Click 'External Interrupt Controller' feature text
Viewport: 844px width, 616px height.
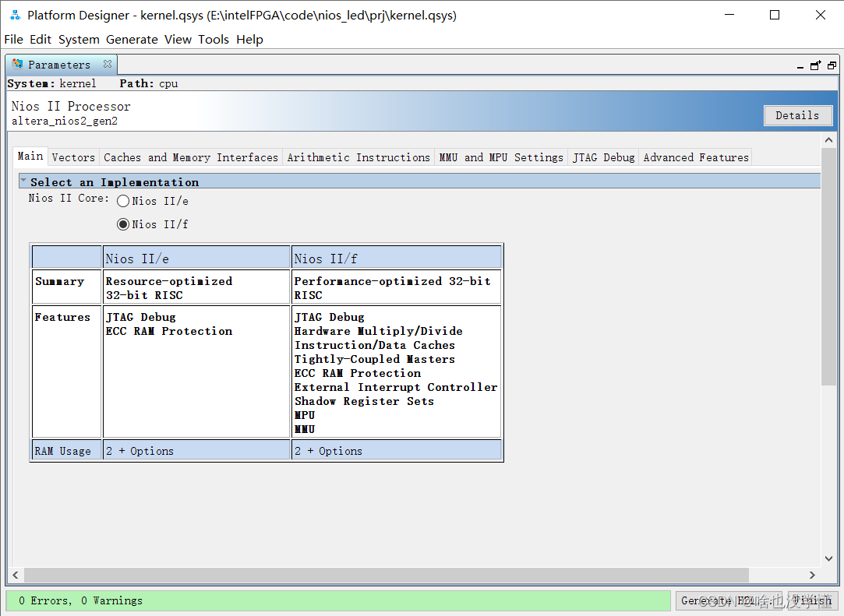[x=396, y=387]
